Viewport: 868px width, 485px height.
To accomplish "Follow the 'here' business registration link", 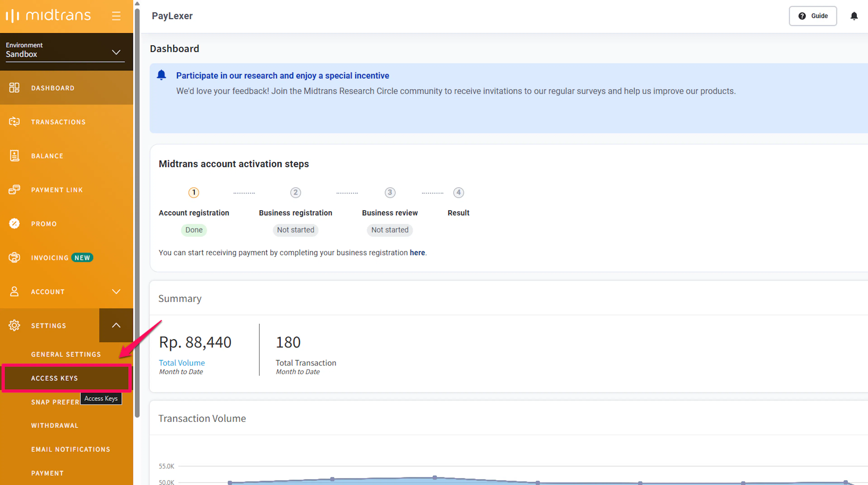I will pyautogui.click(x=417, y=253).
